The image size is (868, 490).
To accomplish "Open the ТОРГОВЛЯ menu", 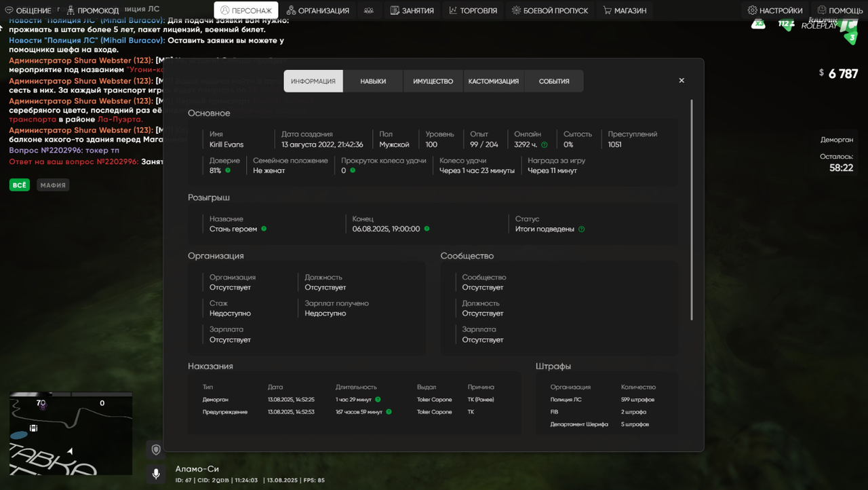I will [473, 10].
